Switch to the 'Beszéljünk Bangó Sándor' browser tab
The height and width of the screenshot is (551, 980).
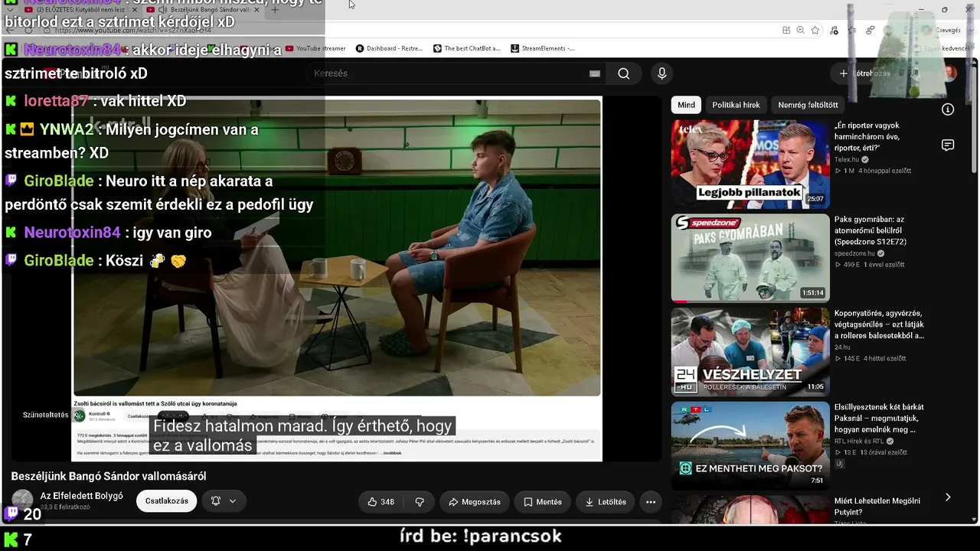203,10
